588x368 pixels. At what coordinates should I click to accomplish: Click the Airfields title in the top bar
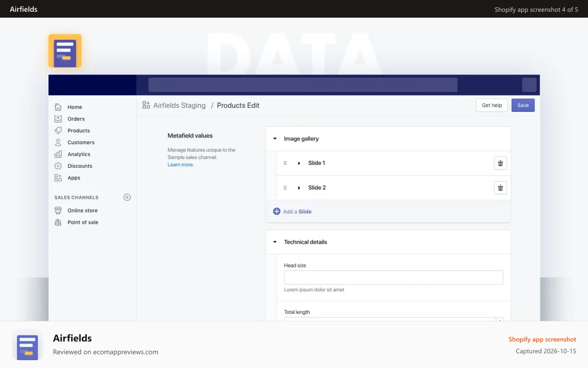point(24,9)
